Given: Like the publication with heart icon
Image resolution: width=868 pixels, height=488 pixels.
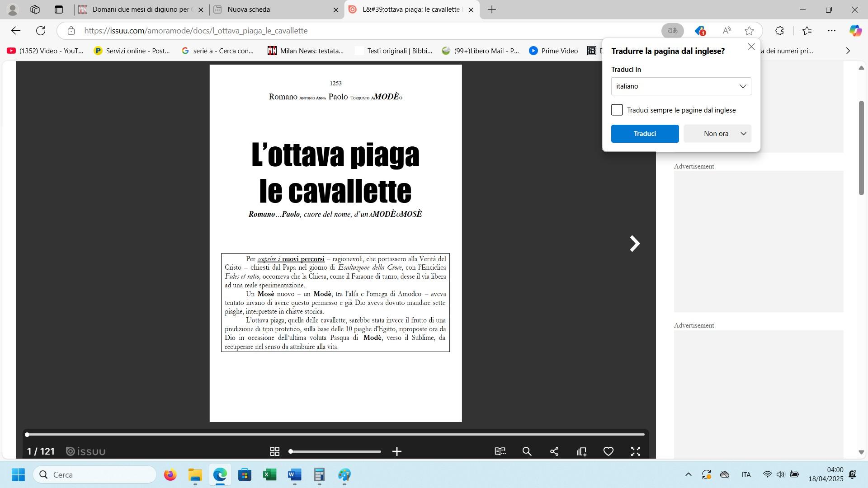Looking at the screenshot, I should pyautogui.click(x=609, y=451).
